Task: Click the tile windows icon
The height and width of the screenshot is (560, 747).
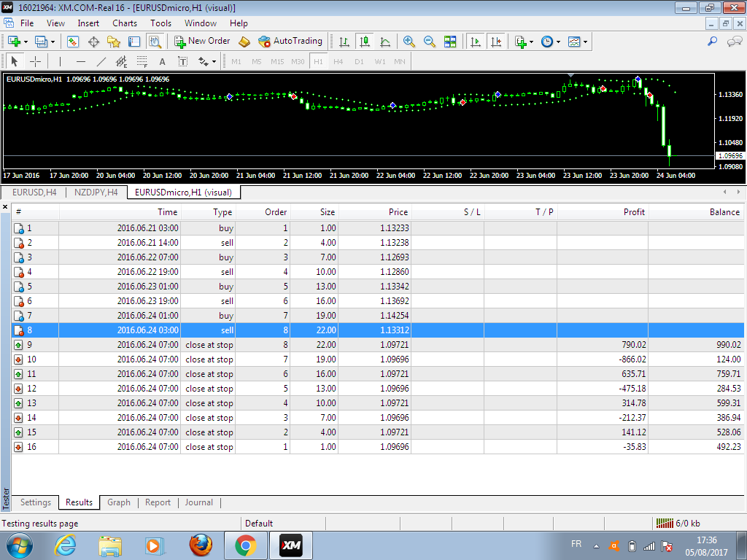Action: (450, 42)
